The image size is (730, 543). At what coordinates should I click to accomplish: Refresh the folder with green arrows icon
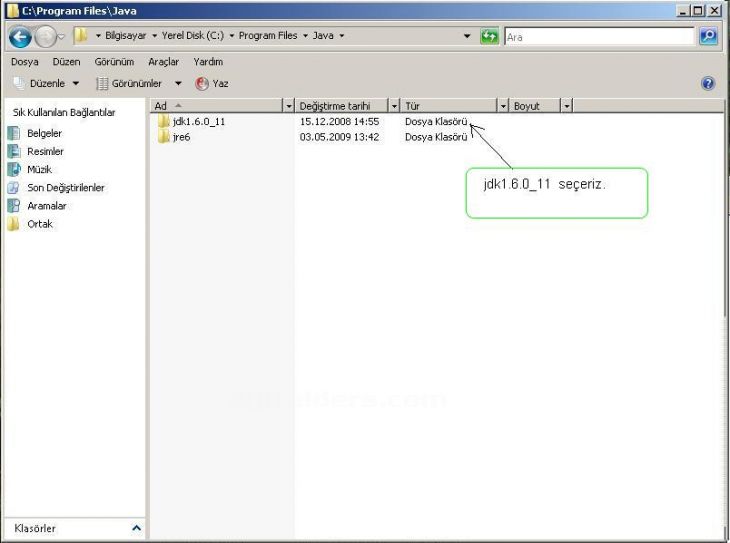pyautogui.click(x=489, y=36)
